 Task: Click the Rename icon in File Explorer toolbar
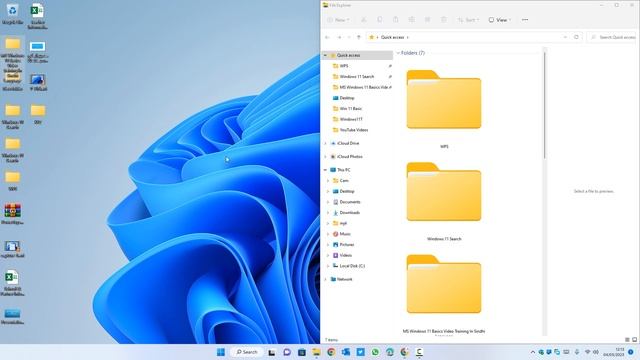(411, 20)
